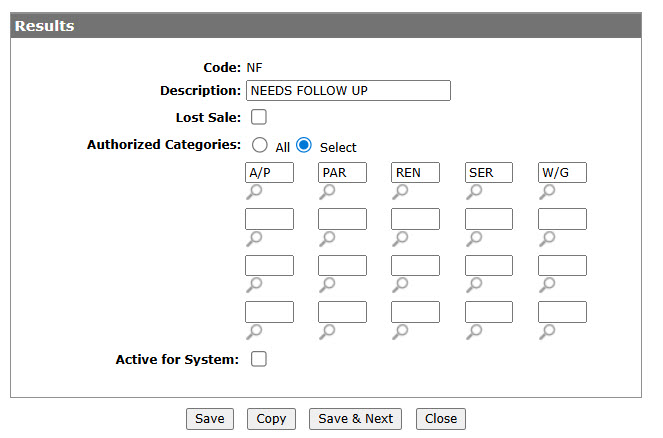Open lookup icon under A/P category

click(254, 192)
